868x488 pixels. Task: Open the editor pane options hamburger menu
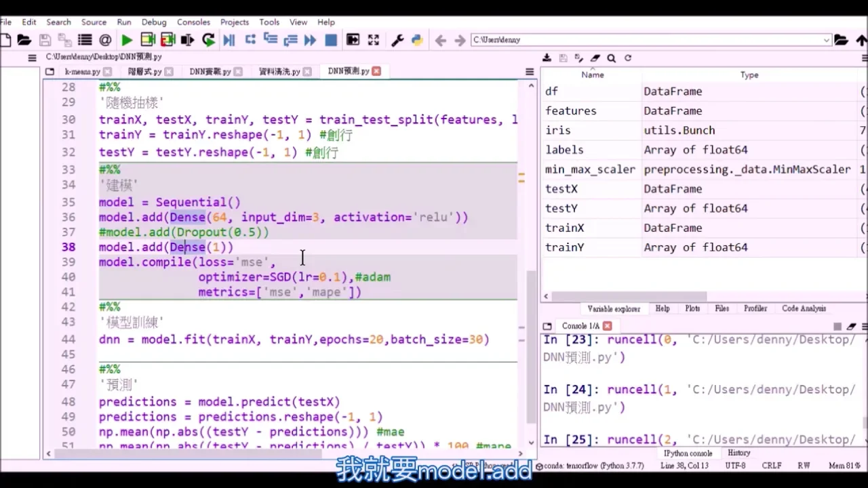(x=530, y=72)
